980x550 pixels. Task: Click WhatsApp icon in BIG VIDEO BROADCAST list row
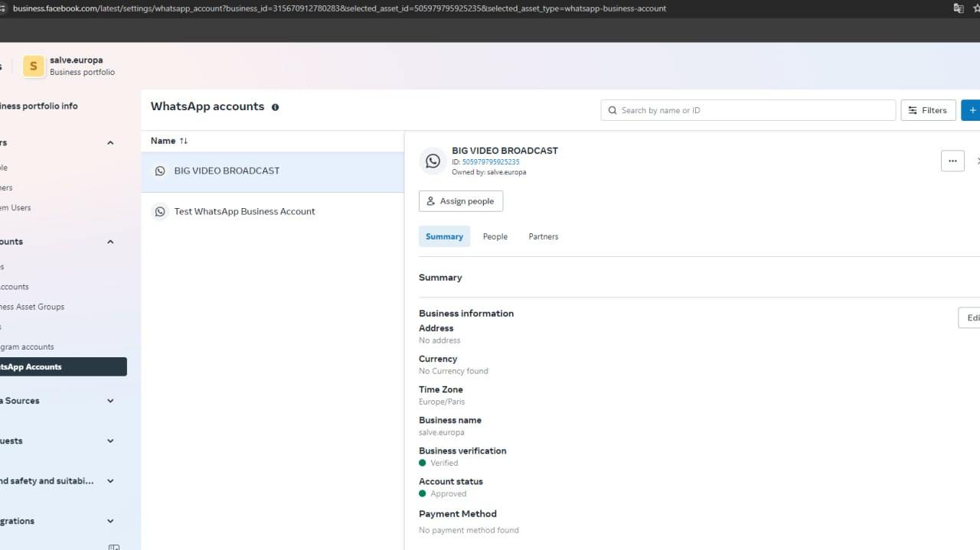pos(160,171)
